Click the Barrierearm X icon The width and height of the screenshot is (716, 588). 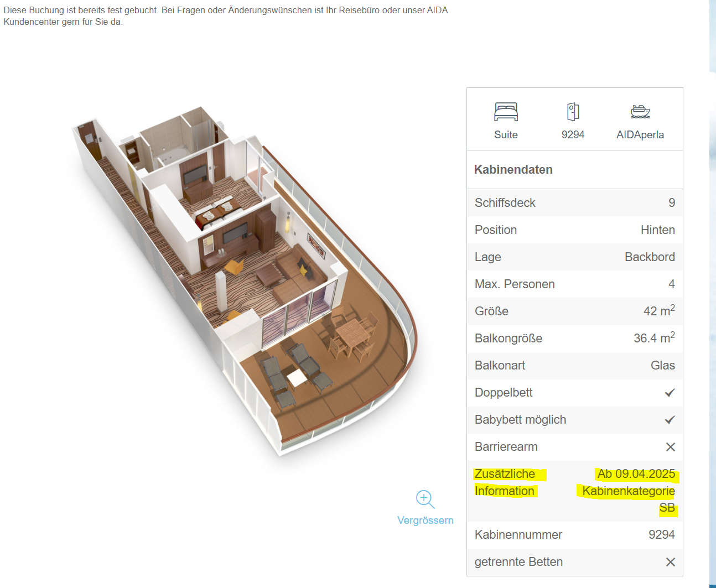coord(670,447)
